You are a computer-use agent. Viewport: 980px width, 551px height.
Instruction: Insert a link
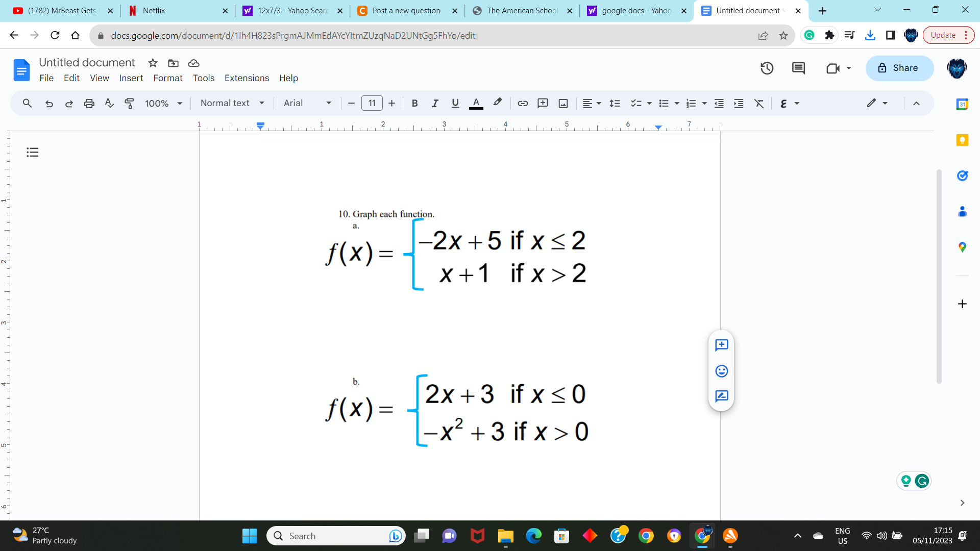pos(523,104)
